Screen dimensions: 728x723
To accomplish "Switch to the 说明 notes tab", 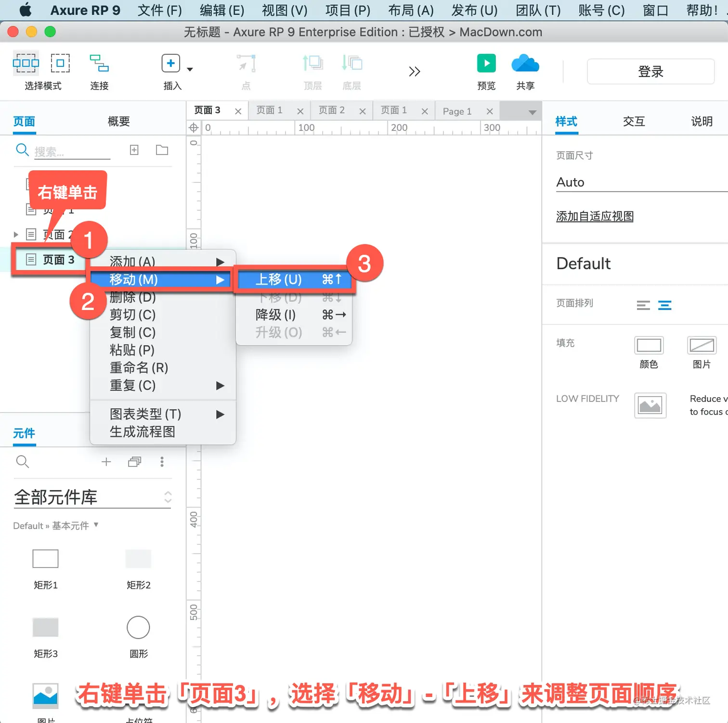I will [x=702, y=121].
